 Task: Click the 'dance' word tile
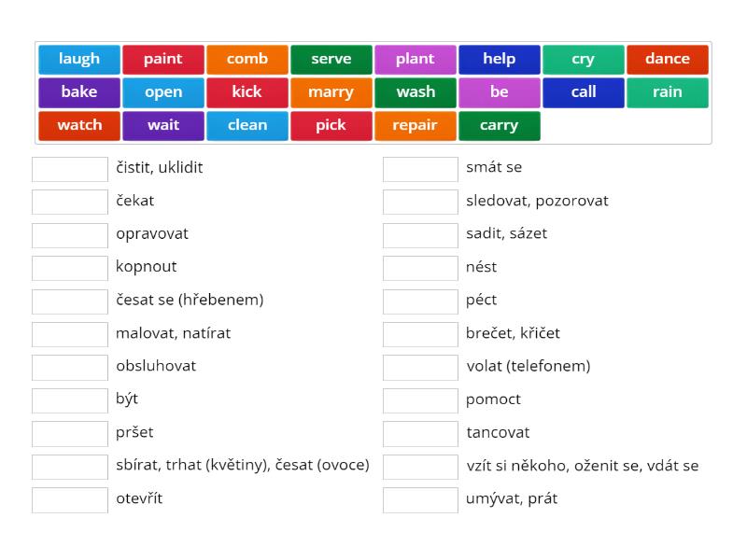coord(668,58)
